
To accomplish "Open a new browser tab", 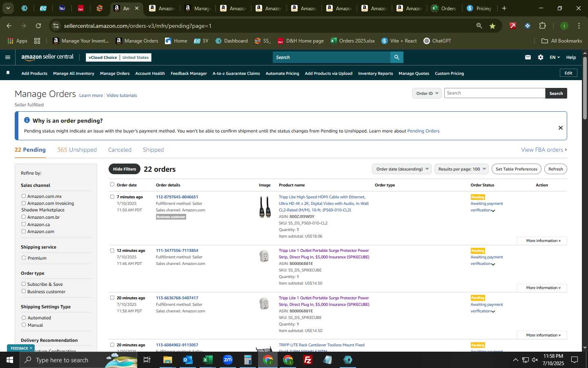I will pos(504,8).
